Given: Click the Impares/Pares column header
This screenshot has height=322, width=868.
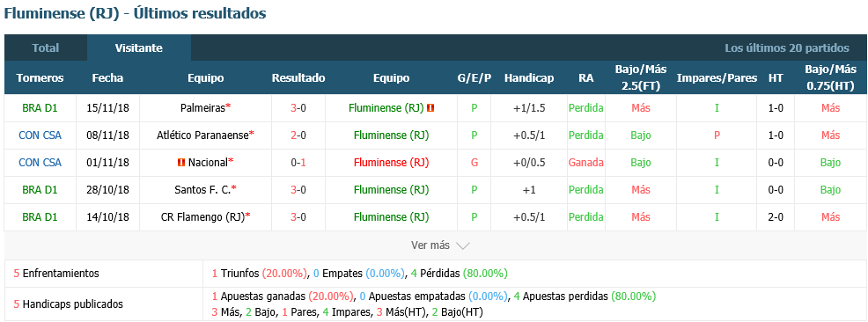Looking at the screenshot, I should [717, 78].
